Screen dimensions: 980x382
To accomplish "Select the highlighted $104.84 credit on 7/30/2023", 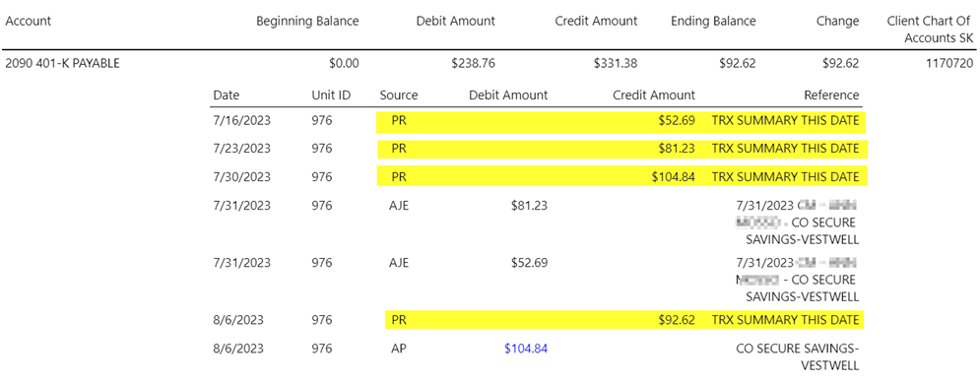I will pyautogui.click(x=674, y=177).
